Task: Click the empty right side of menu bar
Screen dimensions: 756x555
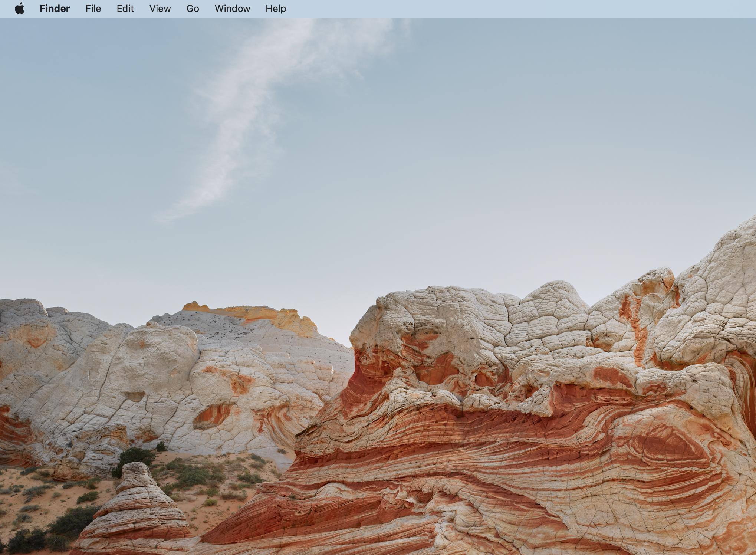Action: click(556, 9)
